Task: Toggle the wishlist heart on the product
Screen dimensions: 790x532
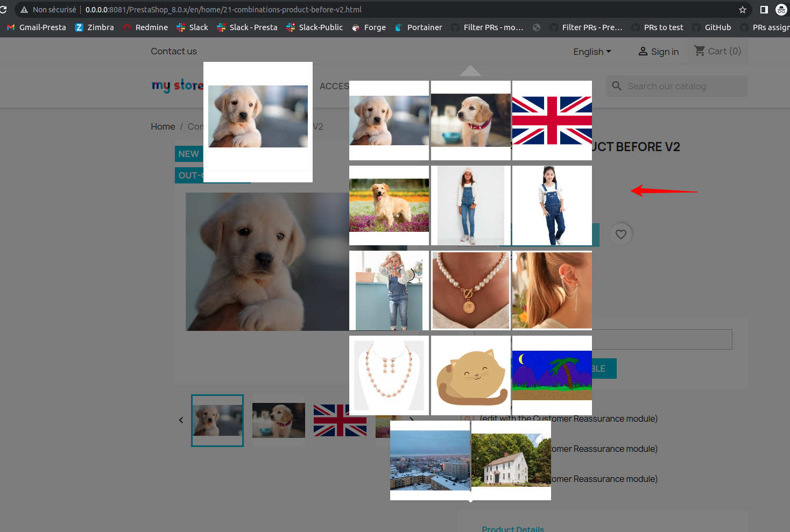Action: coord(620,234)
